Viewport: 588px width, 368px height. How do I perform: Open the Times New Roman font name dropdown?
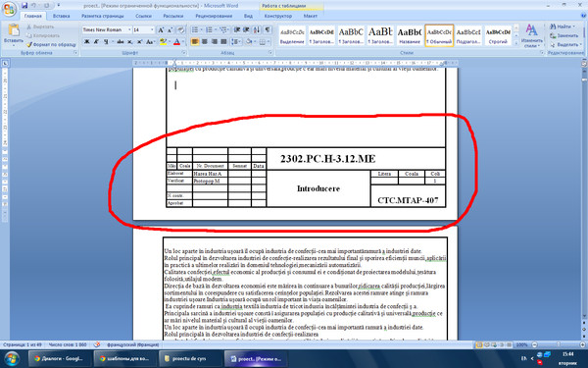pos(129,29)
